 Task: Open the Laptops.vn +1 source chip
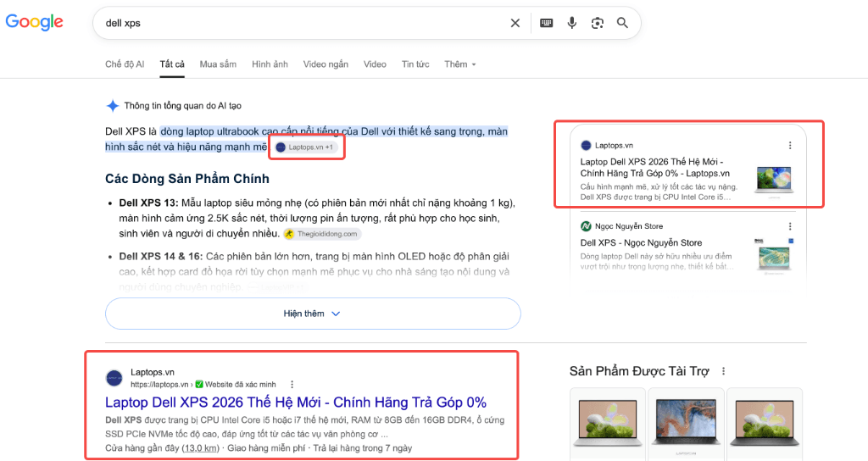[306, 147]
